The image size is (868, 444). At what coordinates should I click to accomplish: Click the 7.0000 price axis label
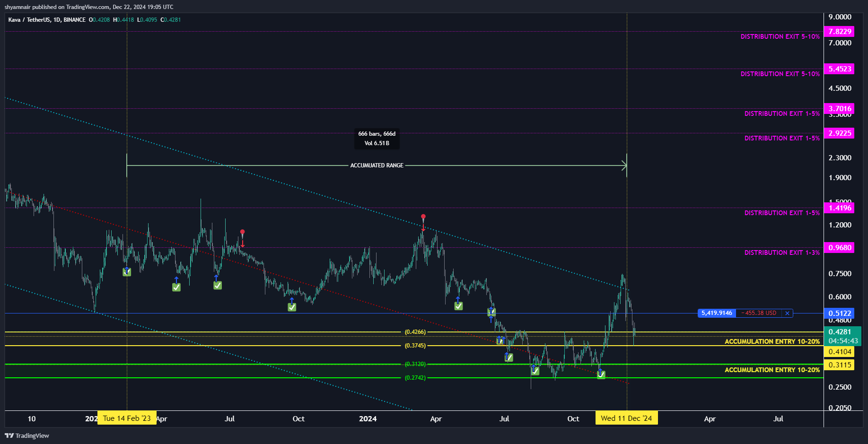(840, 43)
